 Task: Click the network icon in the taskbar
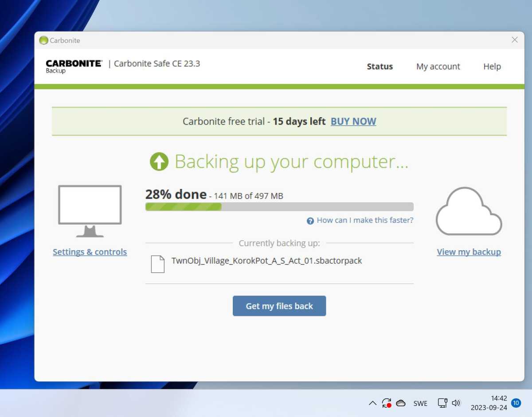pyautogui.click(x=442, y=403)
